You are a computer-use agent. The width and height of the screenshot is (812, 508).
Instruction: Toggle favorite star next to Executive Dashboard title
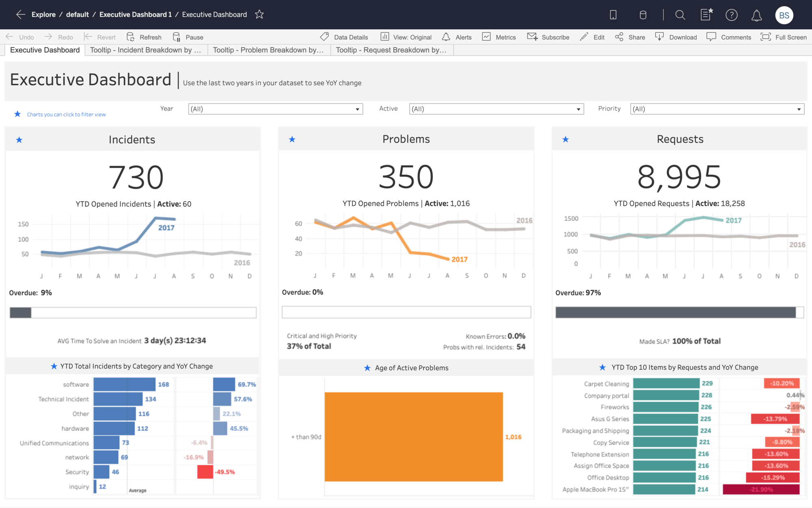coord(259,14)
